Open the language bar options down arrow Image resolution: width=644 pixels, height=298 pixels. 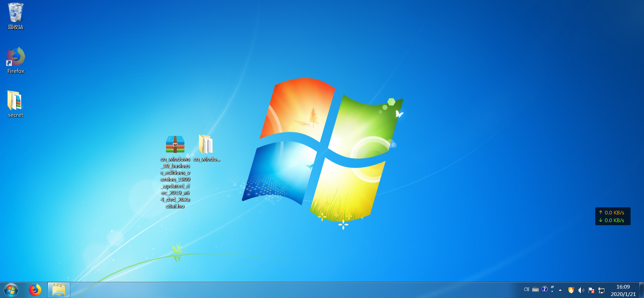click(552, 292)
